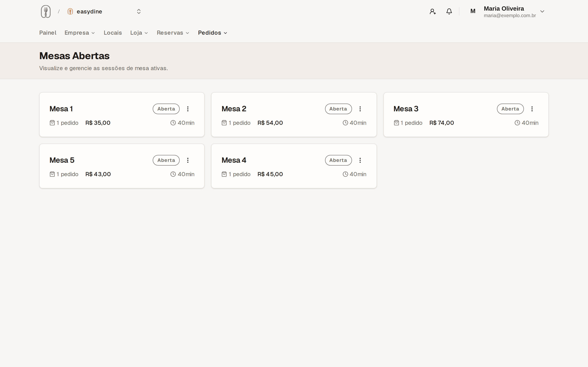Select the Mesa 4 card title
588x367 pixels.
point(234,160)
